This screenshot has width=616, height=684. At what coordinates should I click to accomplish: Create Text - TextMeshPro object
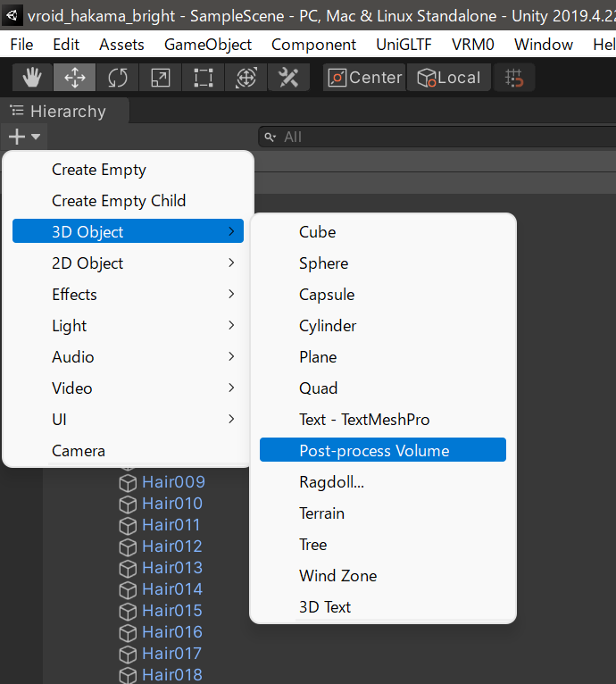(383, 419)
